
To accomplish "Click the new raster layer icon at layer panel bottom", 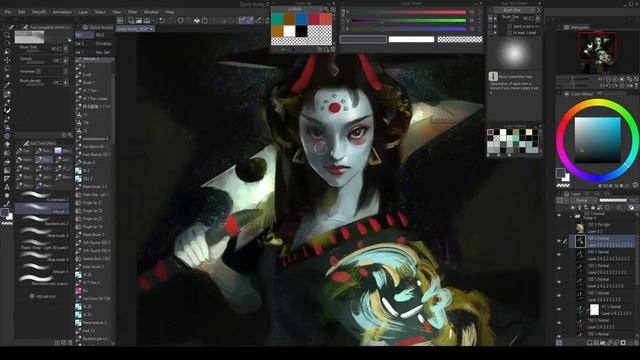I will pos(589,343).
